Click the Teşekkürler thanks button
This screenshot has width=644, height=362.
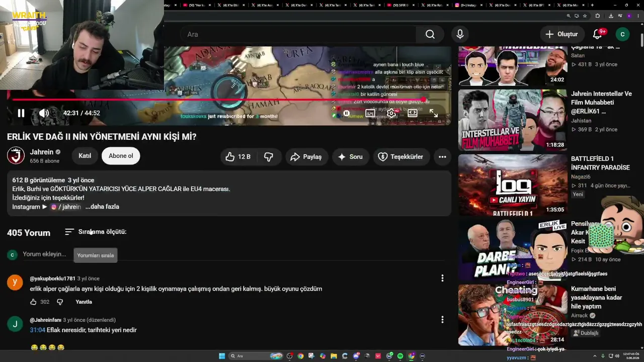400,157
